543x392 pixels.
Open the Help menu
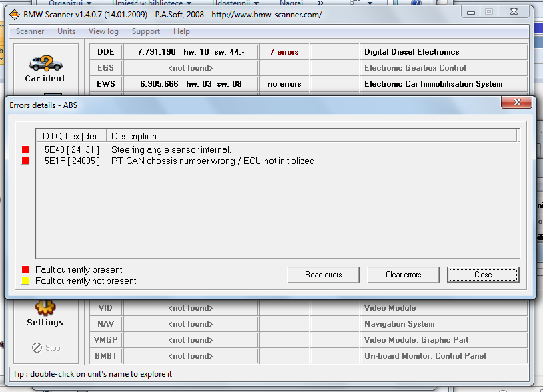pyautogui.click(x=181, y=31)
